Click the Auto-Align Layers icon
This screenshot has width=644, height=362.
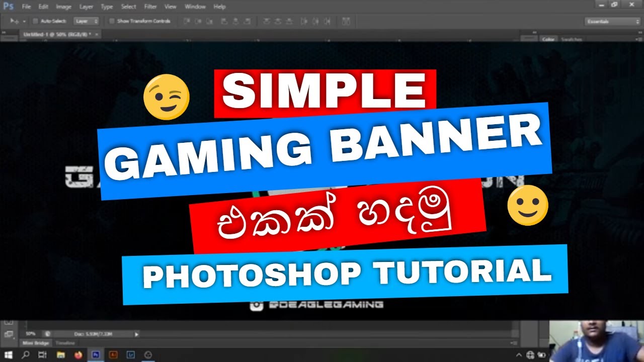coord(346,21)
